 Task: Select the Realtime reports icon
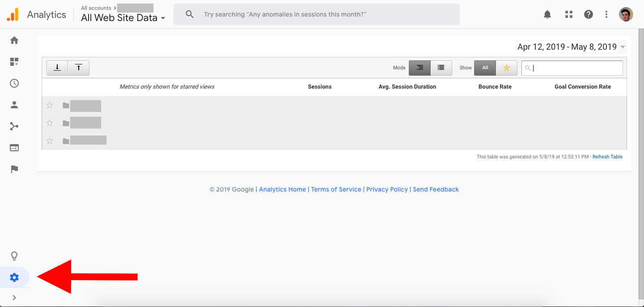tap(14, 83)
